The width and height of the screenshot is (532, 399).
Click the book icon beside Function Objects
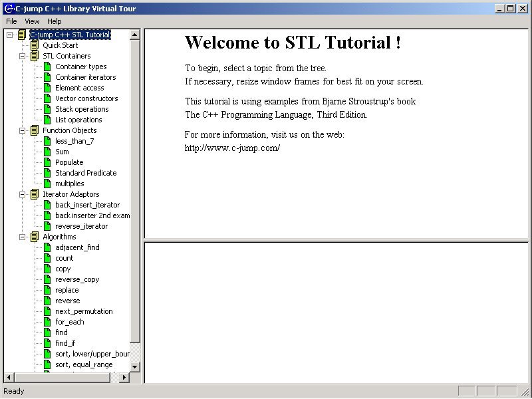[35, 130]
